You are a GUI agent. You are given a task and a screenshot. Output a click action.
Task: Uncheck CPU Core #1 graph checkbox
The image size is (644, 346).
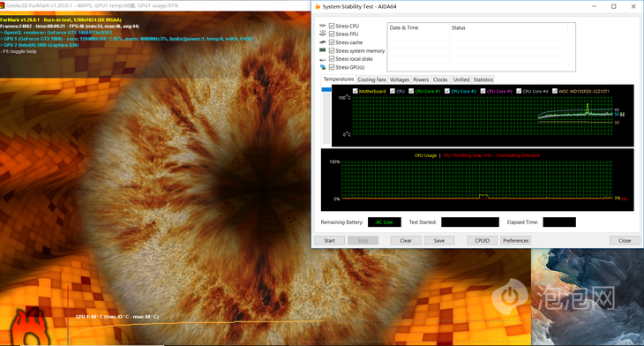(411, 91)
